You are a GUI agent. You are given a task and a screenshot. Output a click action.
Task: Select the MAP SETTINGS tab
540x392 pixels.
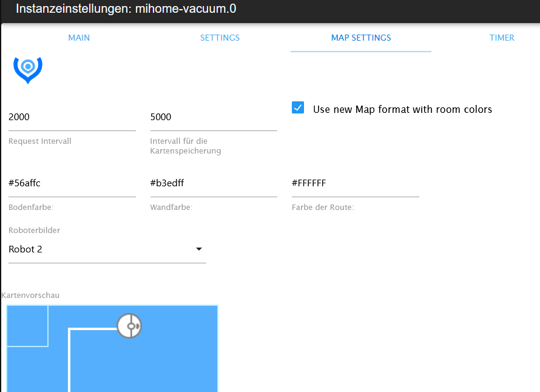(361, 38)
